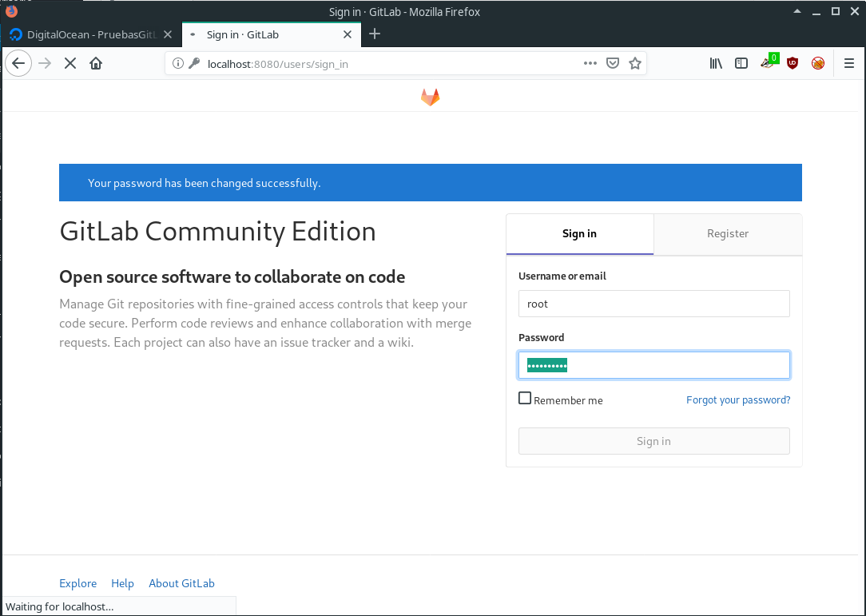Open the About GitLab link
This screenshot has width=866, height=616.
(x=181, y=583)
